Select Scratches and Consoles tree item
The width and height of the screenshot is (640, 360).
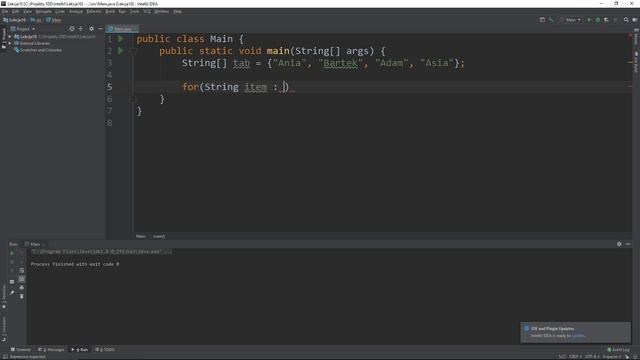pyautogui.click(x=38, y=50)
